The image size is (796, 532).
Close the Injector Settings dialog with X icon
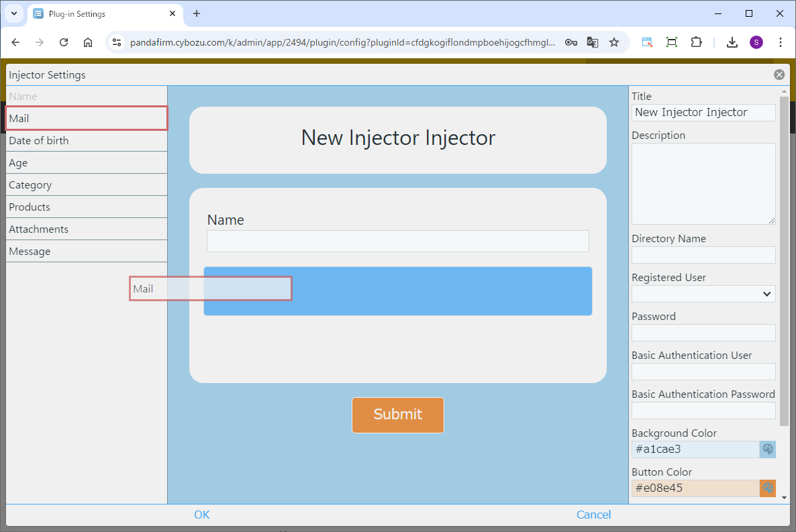[779, 74]
